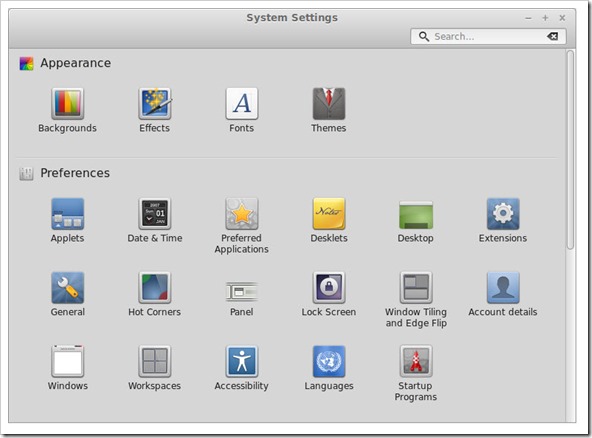The height and width of the screenshot is (438, 592).
Task: Open the Desktop preferences icon
Action: click(x=416, y=214)
